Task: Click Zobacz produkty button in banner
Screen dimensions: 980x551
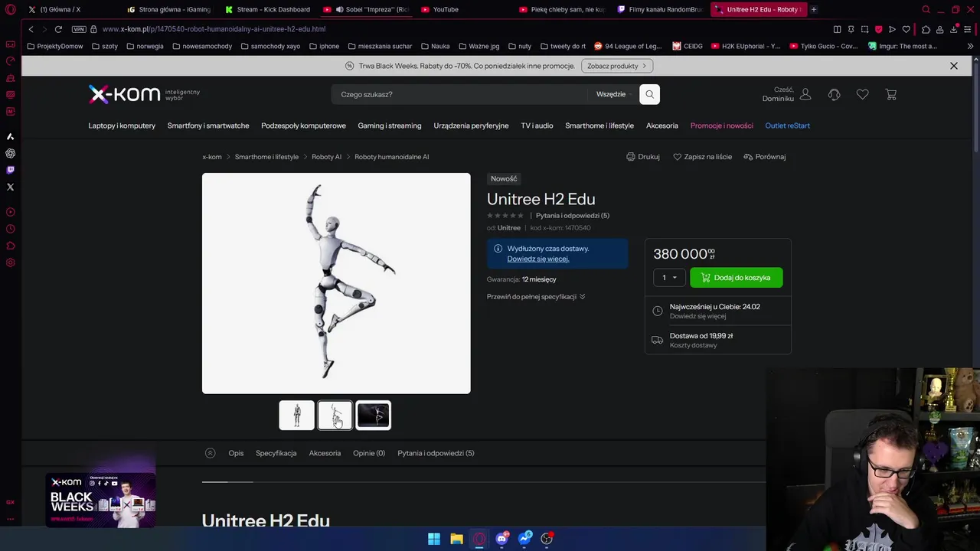Action: 617,66
